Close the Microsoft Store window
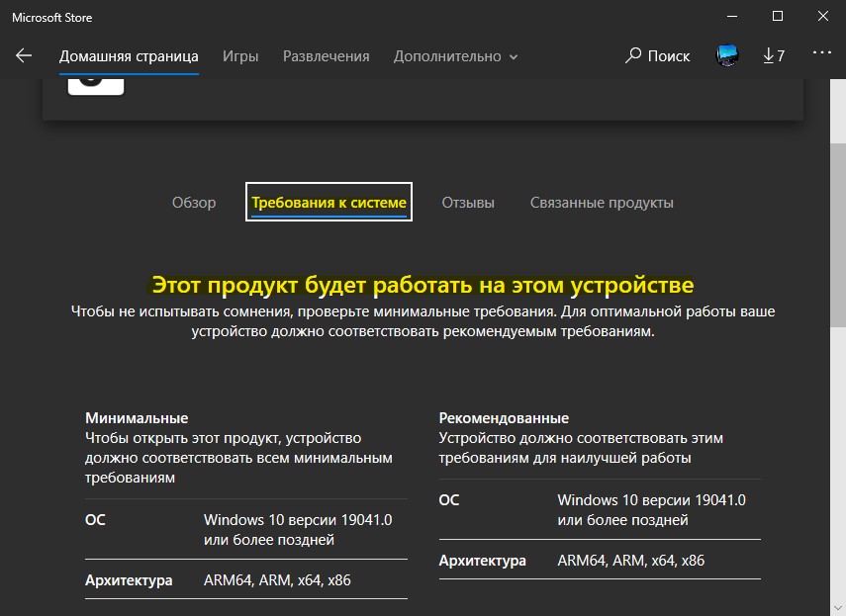846x616 pixels. click(x=823, y=16)
